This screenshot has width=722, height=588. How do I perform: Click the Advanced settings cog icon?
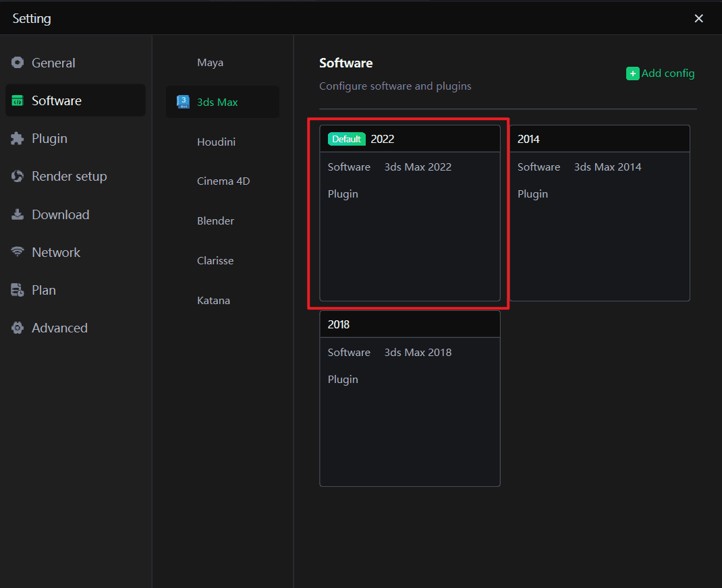[x=18, y=328]
